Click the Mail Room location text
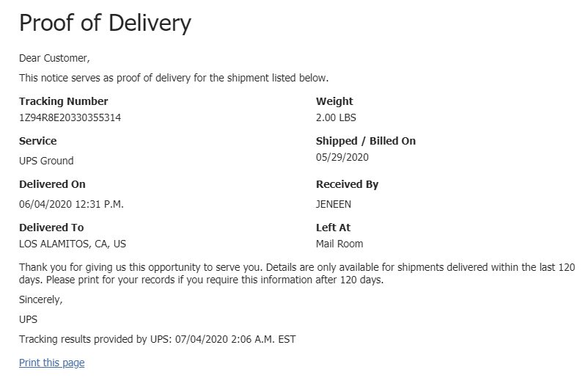The height and width of the screenshot is (378, 588). point(339,244)
